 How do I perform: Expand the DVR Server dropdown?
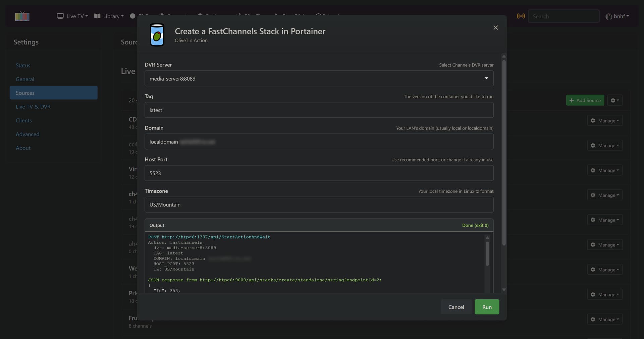coord(319,79)
